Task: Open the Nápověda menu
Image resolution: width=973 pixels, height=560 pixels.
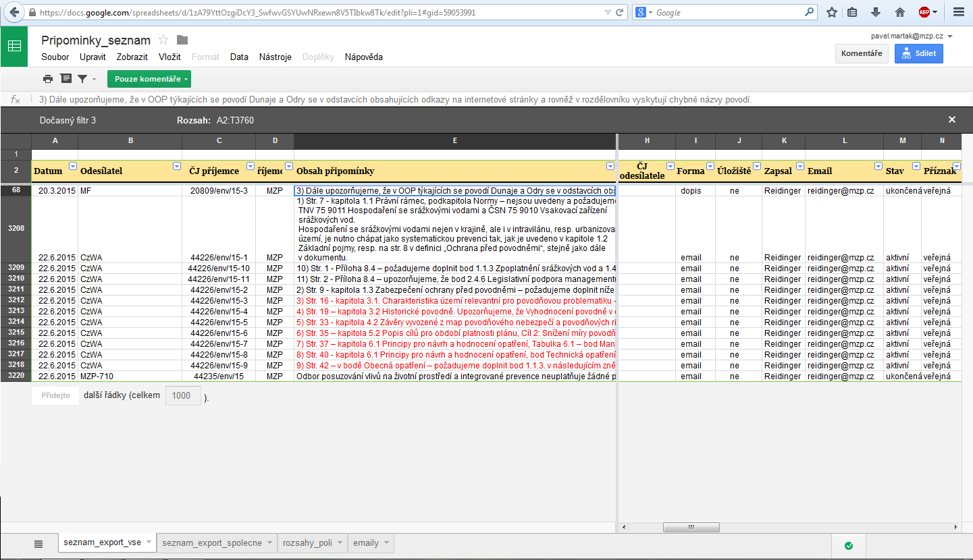Action: pos(364,57)
